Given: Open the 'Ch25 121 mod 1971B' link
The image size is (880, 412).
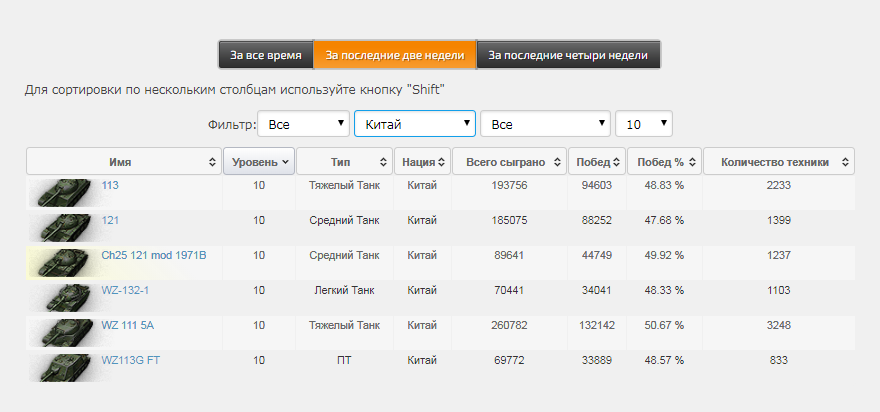Looking at the screenshot, I should 154,255.
